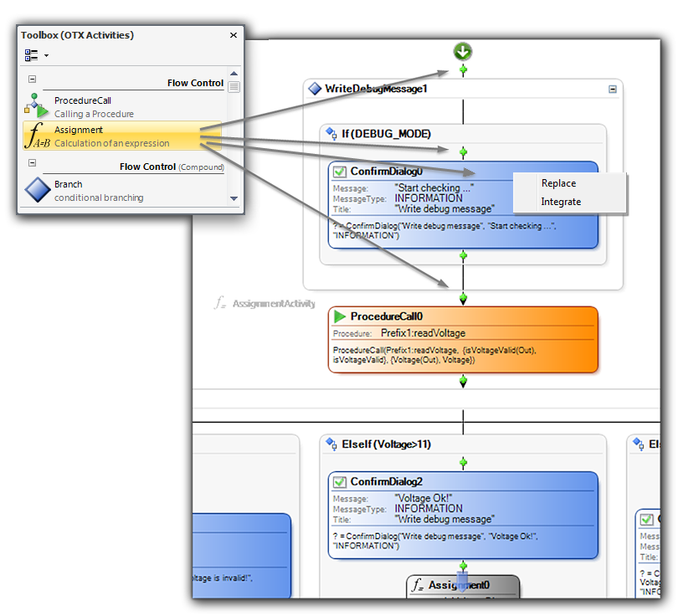678x616 pixels.
Task: Click the ElseIf (Voltage>11) branch icon
Action: pos(331,444)
